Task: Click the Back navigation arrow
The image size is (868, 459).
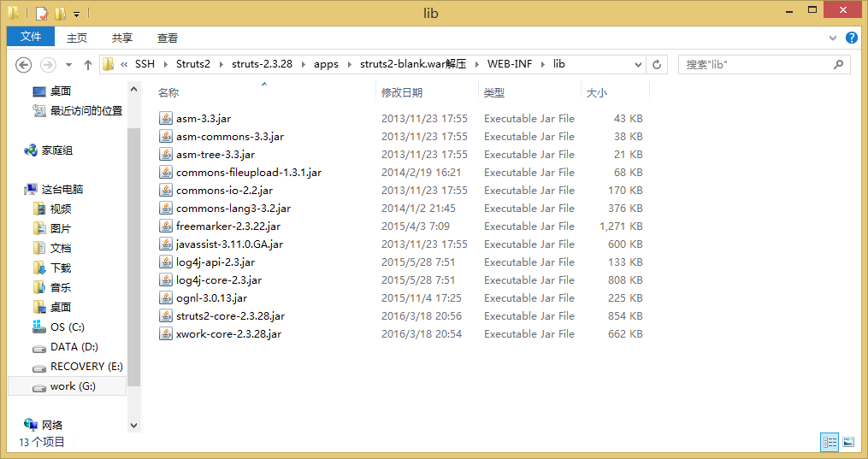Action: point(23,65)
